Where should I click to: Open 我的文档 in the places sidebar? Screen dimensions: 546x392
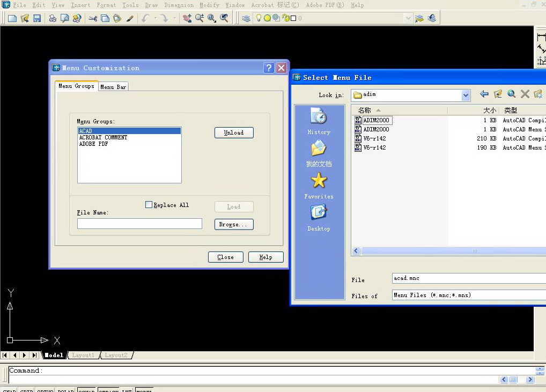(x=319, y=153)
